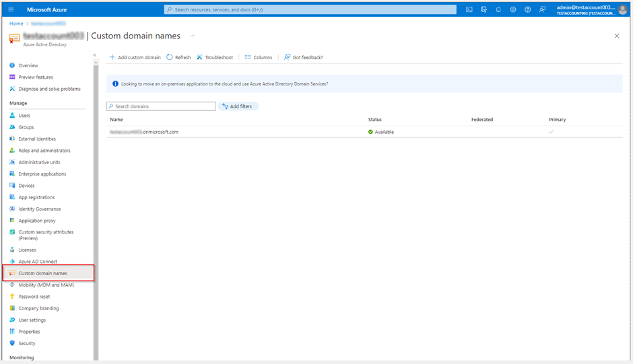Open Custom security attributes (Preview)
The height and width of the screenshot is (364, 633).
[42, 235]
